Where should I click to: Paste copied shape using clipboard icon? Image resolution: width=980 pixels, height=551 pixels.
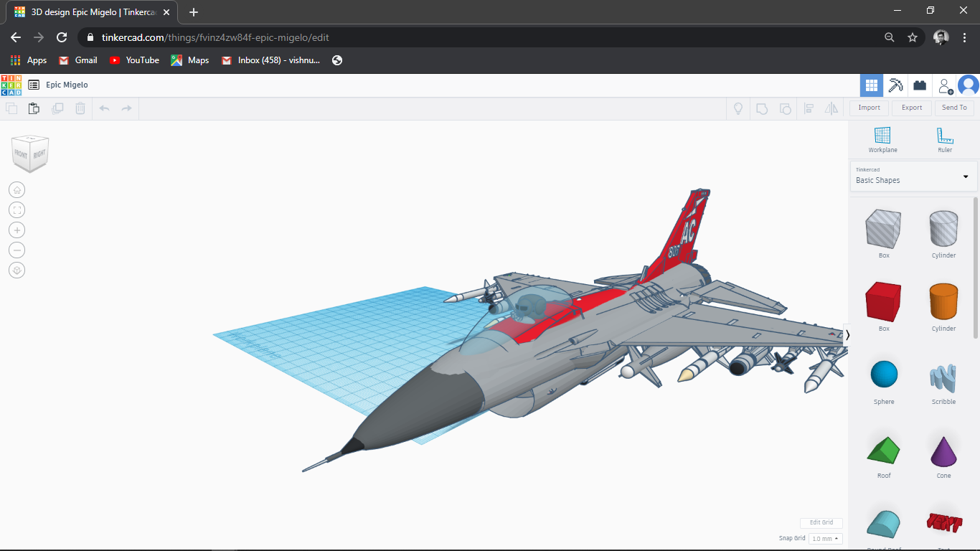(x=34, y=108)
